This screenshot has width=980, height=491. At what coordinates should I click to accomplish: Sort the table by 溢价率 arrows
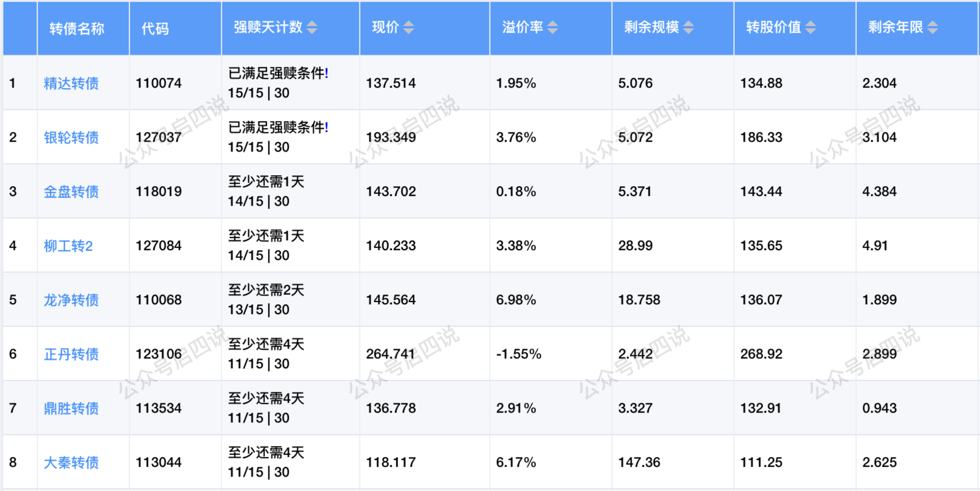[x=553, y=27]
